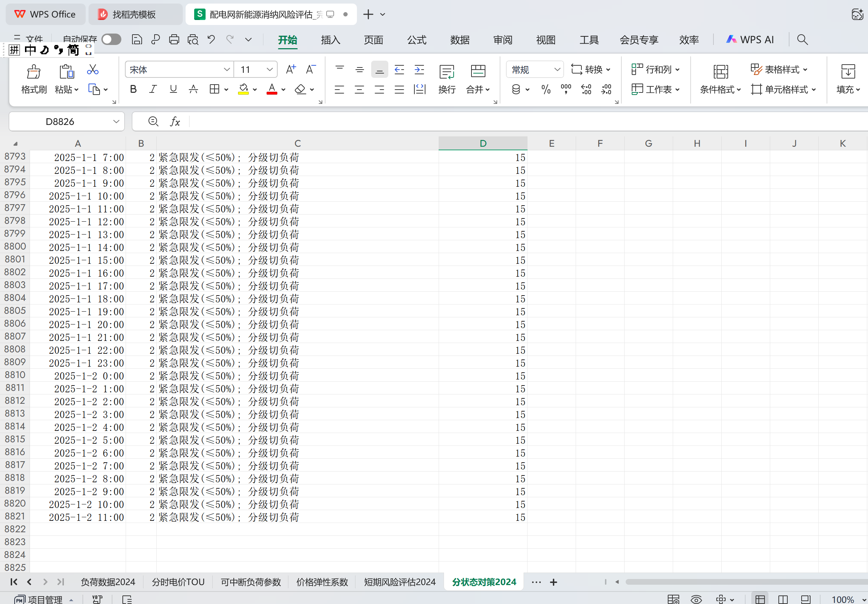Click the Format Painter icon
The width and height of the screenshot is (868, 604).
coord(34,71)
